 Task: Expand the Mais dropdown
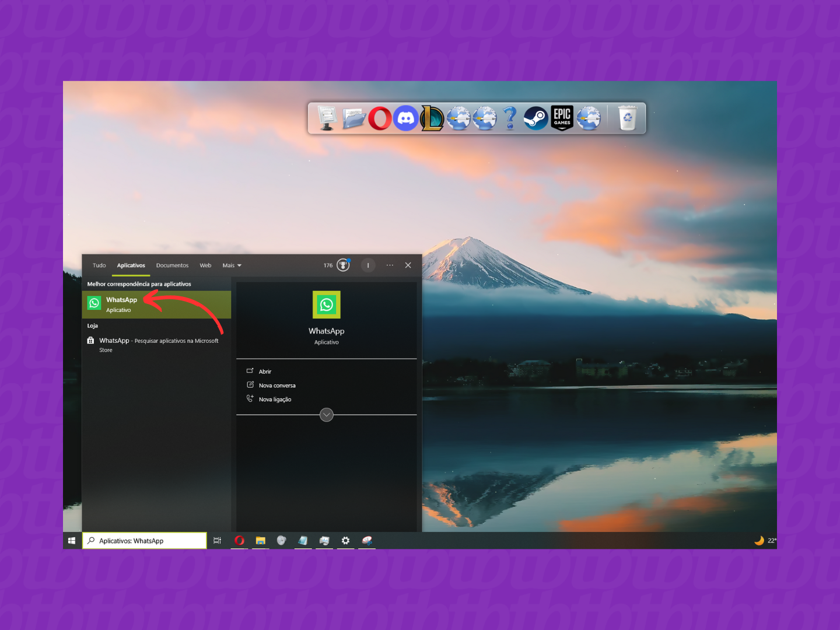[232, 265]
